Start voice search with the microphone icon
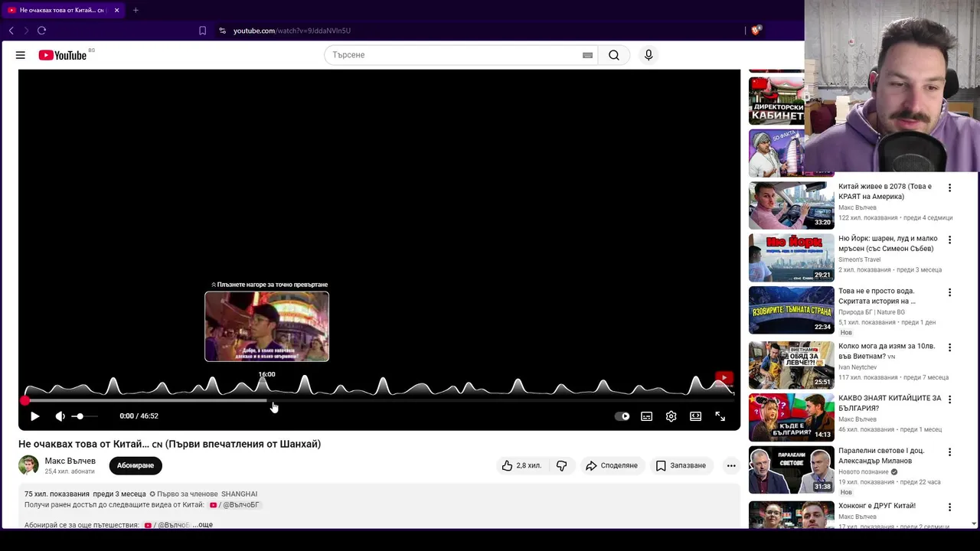The width and height of the screenshot is (980, 551). pyautogui.click(x=648, y=55)
